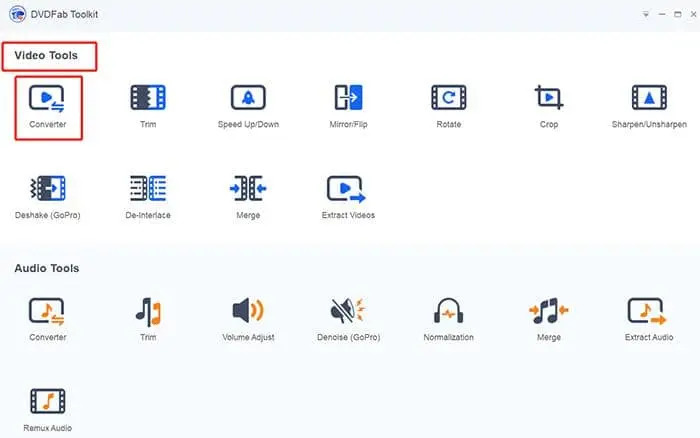
Task: Open the Audio Converter tool
Action: coord(47,312)
